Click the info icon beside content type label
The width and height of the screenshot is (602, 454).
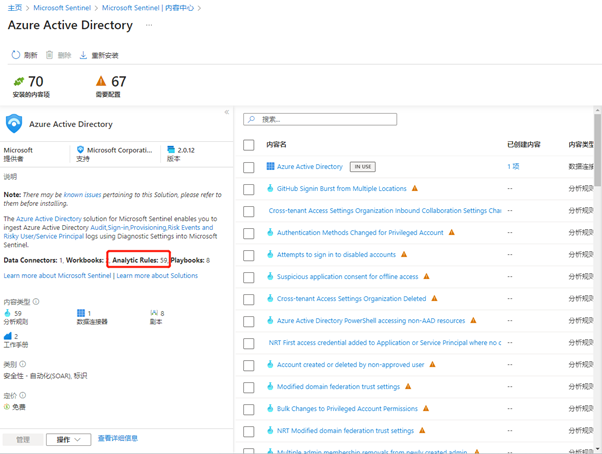pos(36,302)
